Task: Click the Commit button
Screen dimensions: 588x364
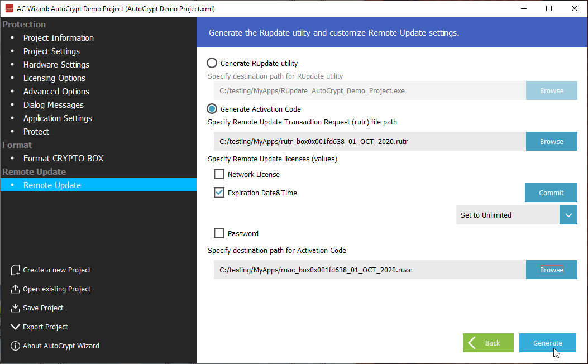Action: 551,193
